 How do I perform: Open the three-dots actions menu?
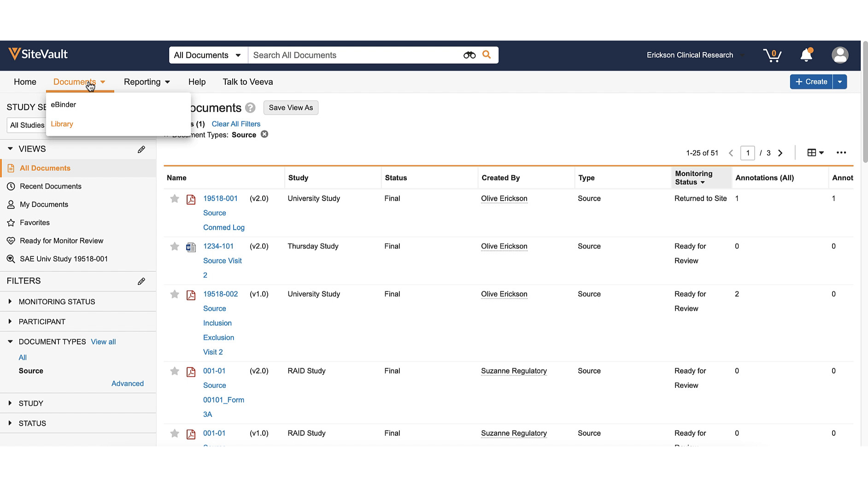[841, 153]
